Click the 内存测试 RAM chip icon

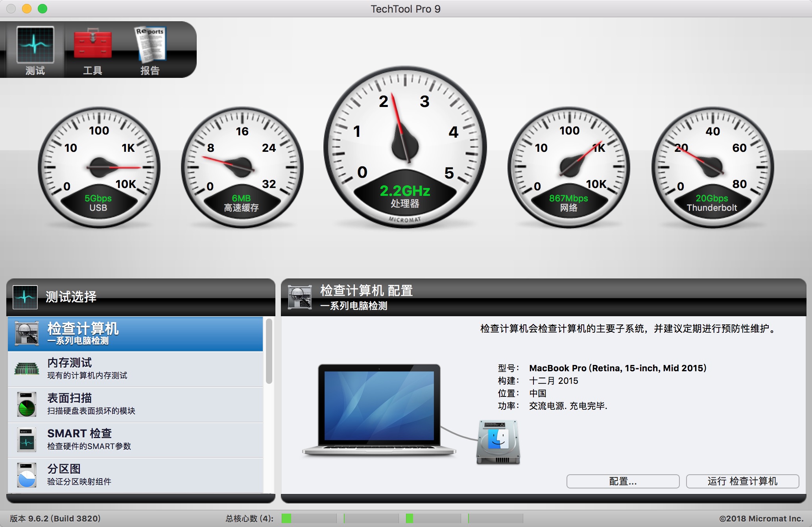(27, 369)
